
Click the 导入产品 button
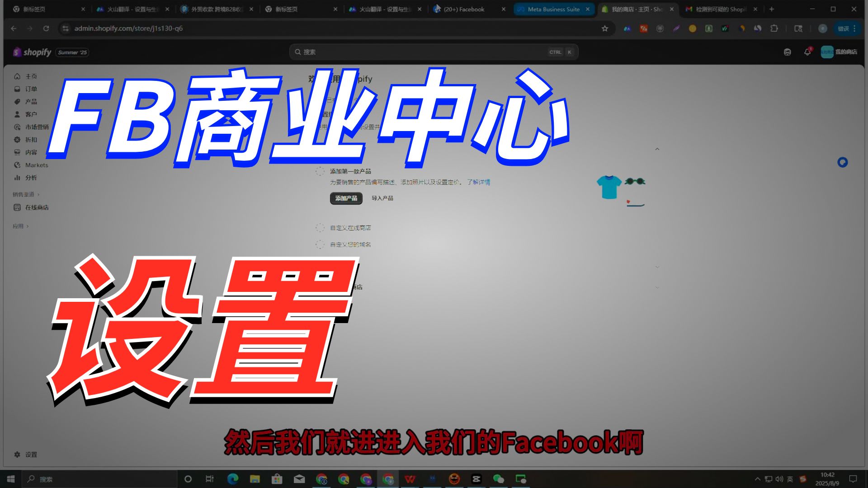tap(382, 198)
